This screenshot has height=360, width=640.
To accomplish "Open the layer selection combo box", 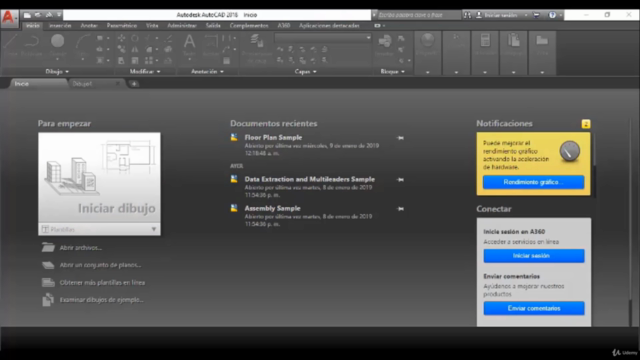I will tap(323, 38).
